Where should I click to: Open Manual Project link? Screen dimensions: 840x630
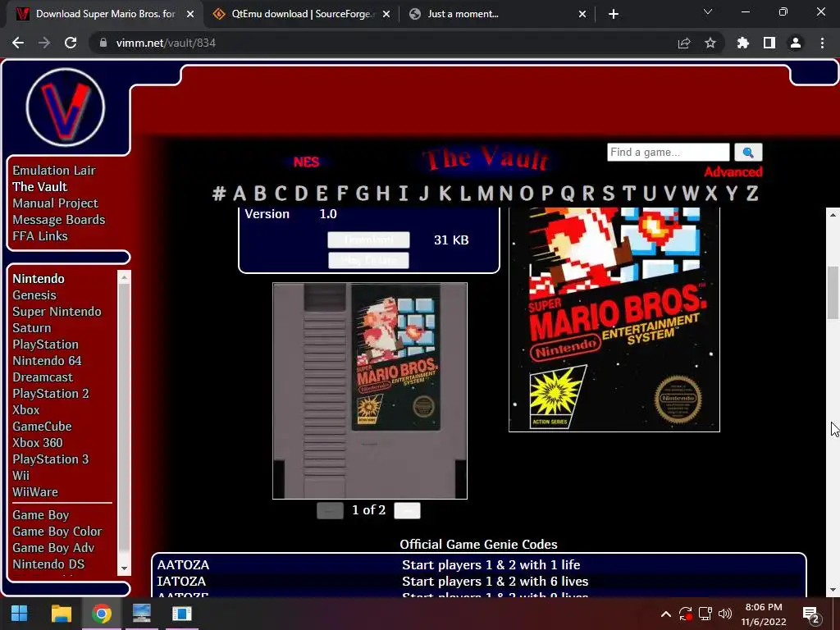pos(55,203)
